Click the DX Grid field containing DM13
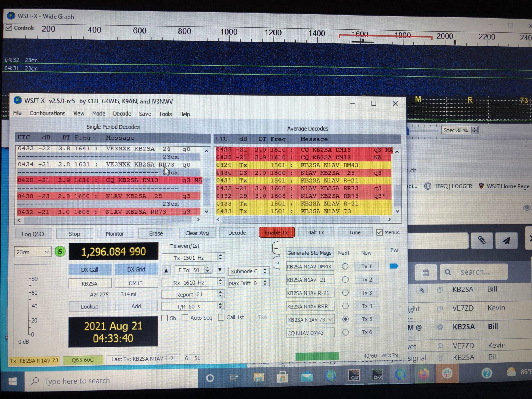This screenshot has height=399, width=532. coord(136,283)
